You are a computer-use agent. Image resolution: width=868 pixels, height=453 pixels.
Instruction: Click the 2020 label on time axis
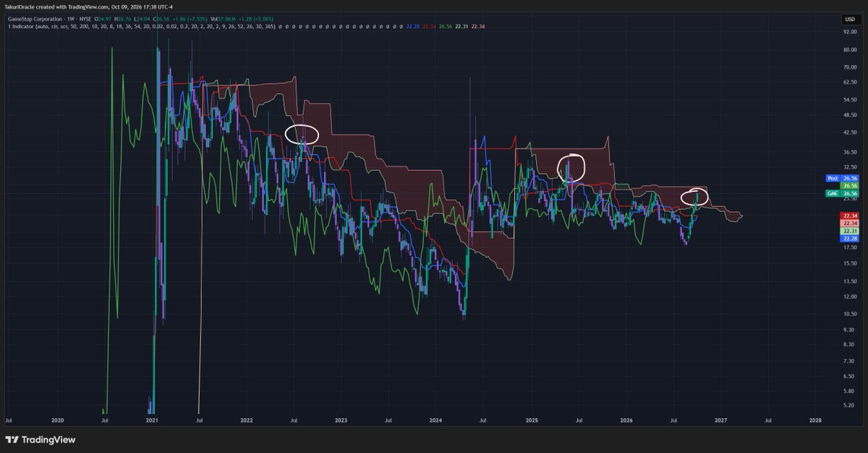coord(58,419)
